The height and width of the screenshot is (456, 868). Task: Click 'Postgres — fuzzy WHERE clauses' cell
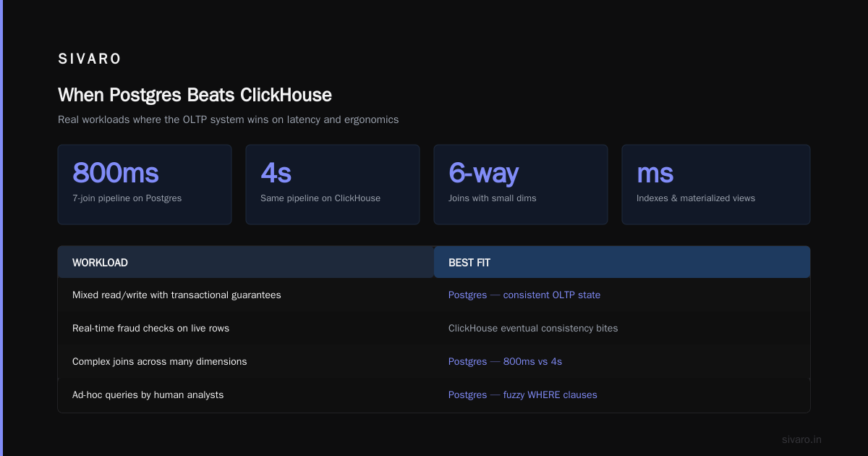622,395
